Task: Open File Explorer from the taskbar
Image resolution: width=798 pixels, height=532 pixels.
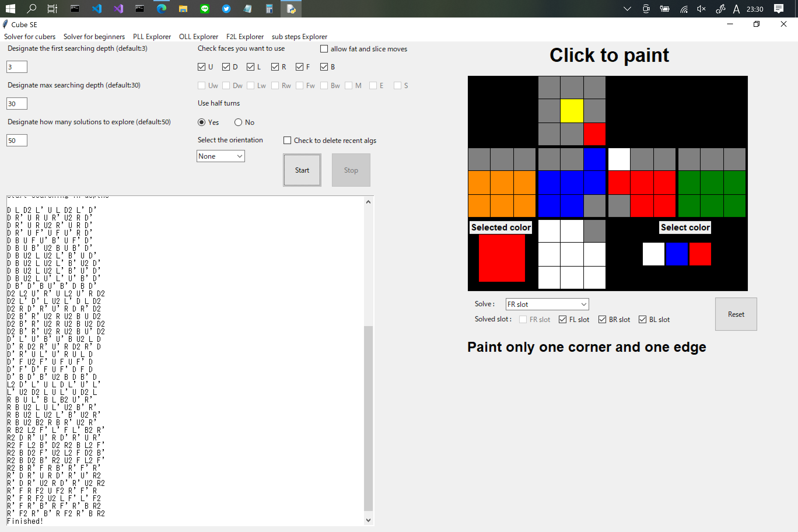Action: 183,9
